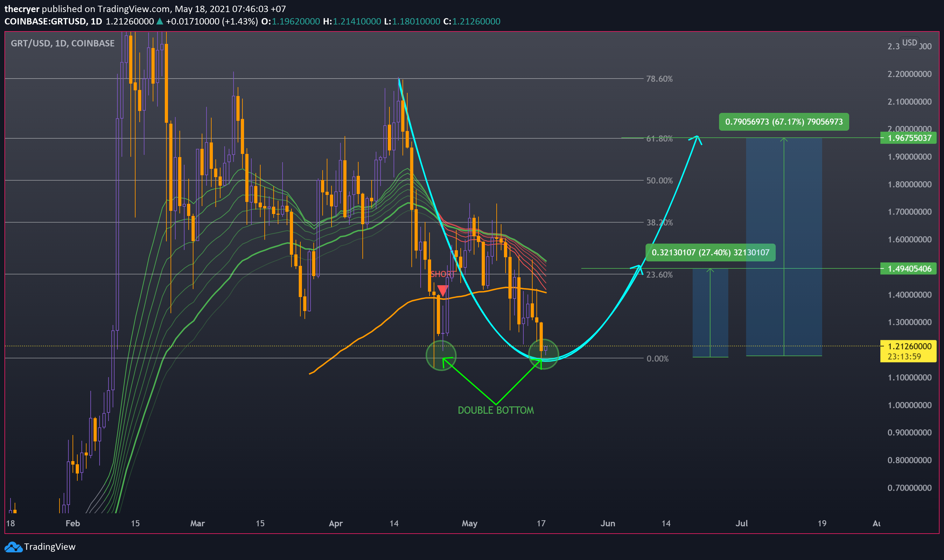The image size is (944, 560).
Task: Click the 67.17% measurement label
Action: (784, 122)
